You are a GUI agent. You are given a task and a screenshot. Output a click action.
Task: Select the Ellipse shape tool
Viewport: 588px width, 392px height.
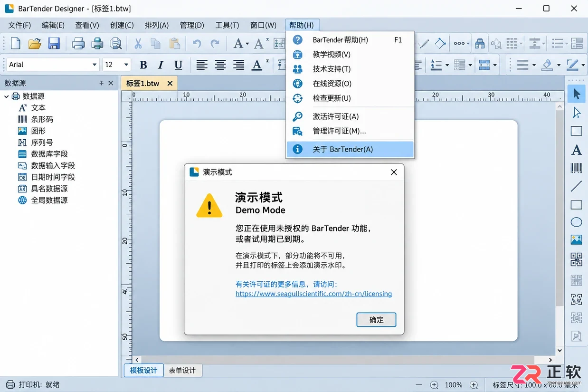[x=576, y=222]
